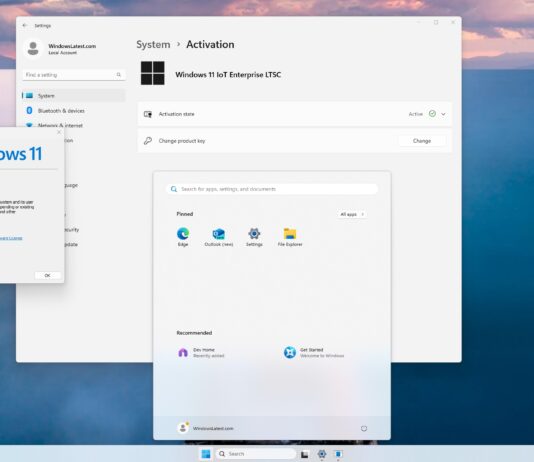
Task: Click System breadcrumb link
Action: tap(153, 45)
